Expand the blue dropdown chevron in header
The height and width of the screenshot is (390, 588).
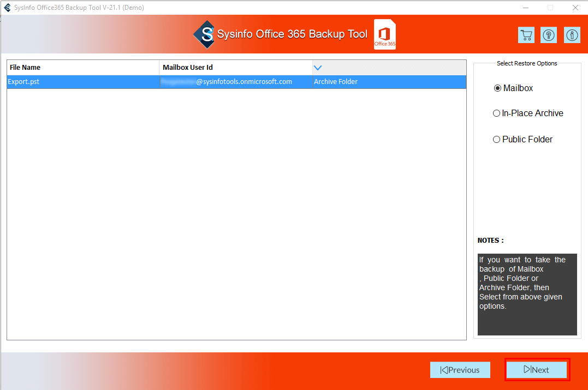point(318,68)
